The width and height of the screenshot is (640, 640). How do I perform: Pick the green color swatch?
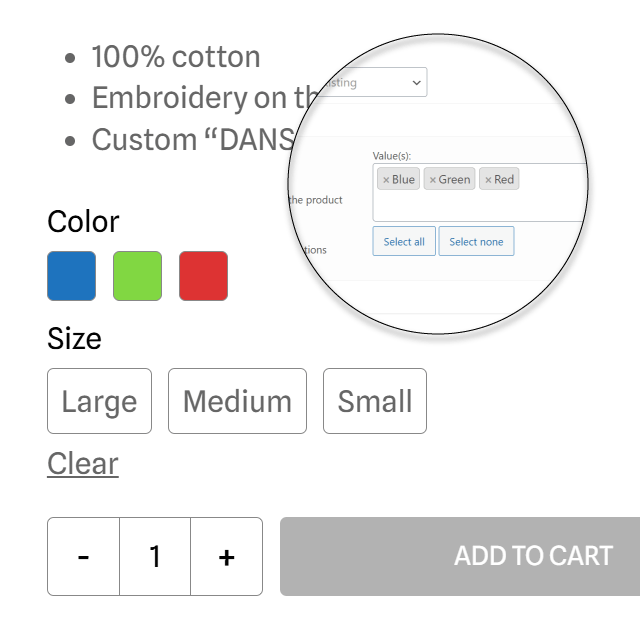(138, 276)
